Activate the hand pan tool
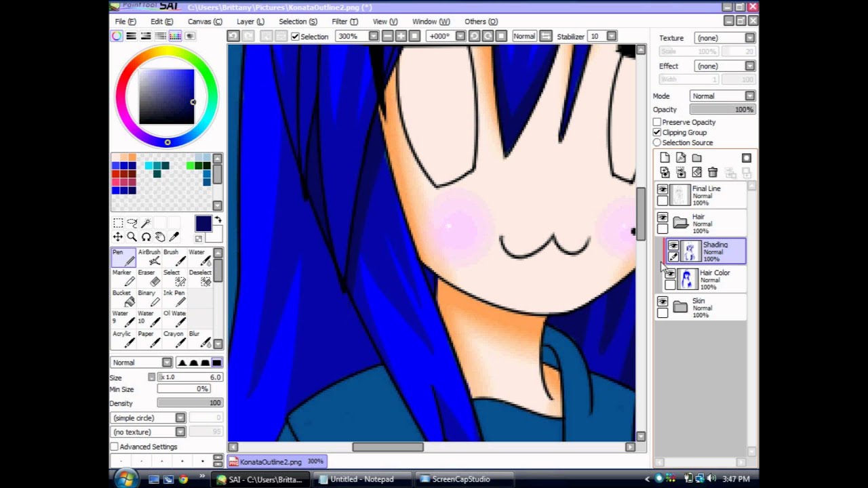 (159, 237)
